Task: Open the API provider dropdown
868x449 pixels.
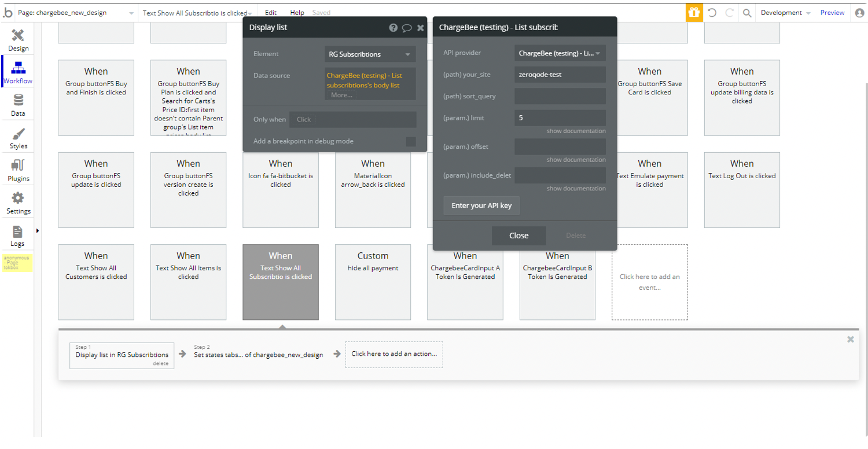Action: [560, 53]
